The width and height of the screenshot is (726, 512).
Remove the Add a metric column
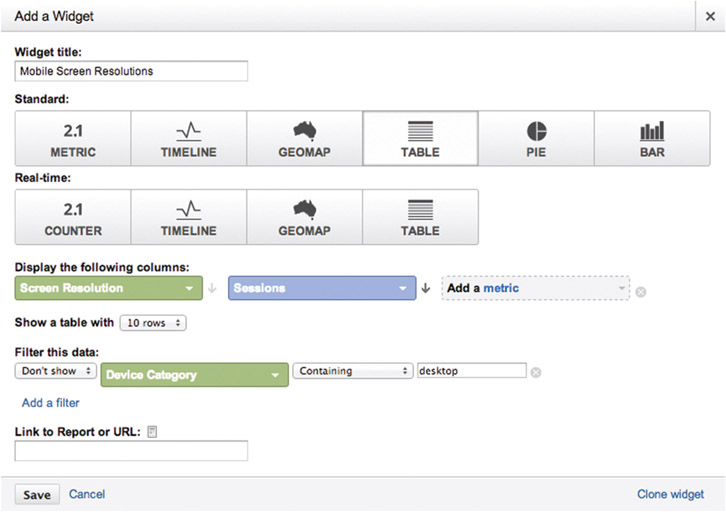click(641, 292)
